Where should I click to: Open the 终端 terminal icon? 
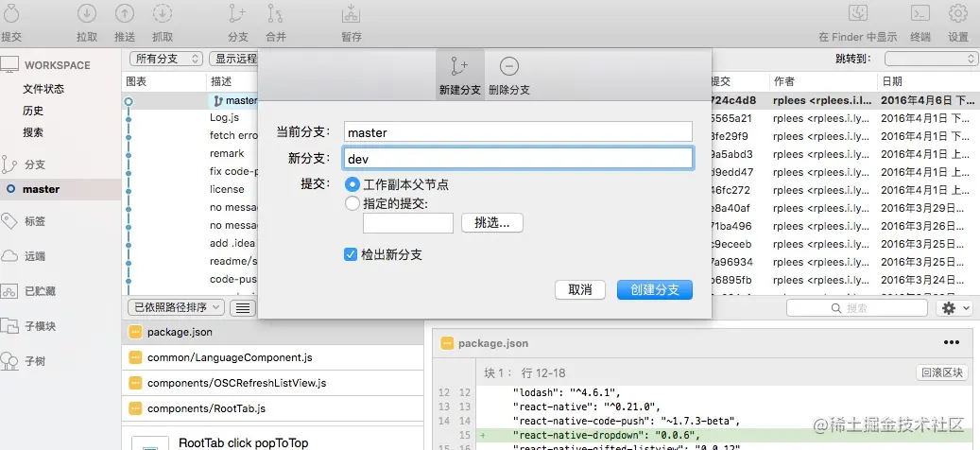coord(920,14)
